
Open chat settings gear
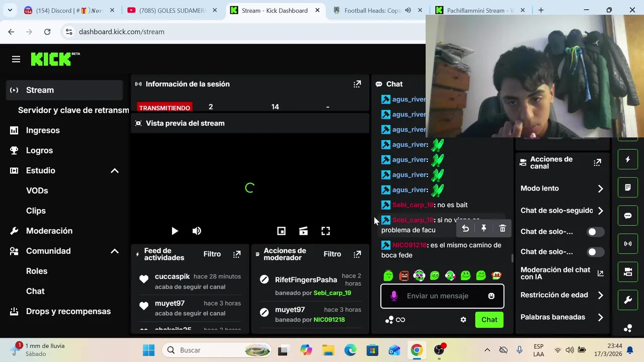click(463, 320)
